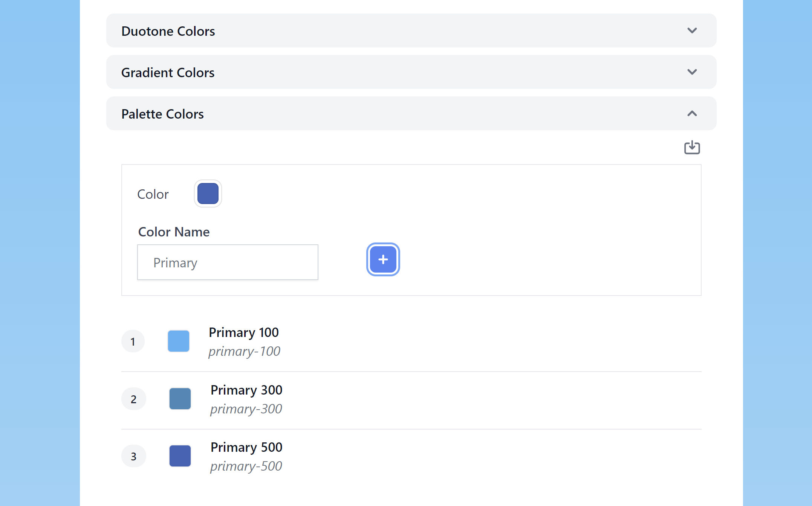Click the Color Name input field
Image resolution: width=812 pixels, height=506 pixels.
228,262
